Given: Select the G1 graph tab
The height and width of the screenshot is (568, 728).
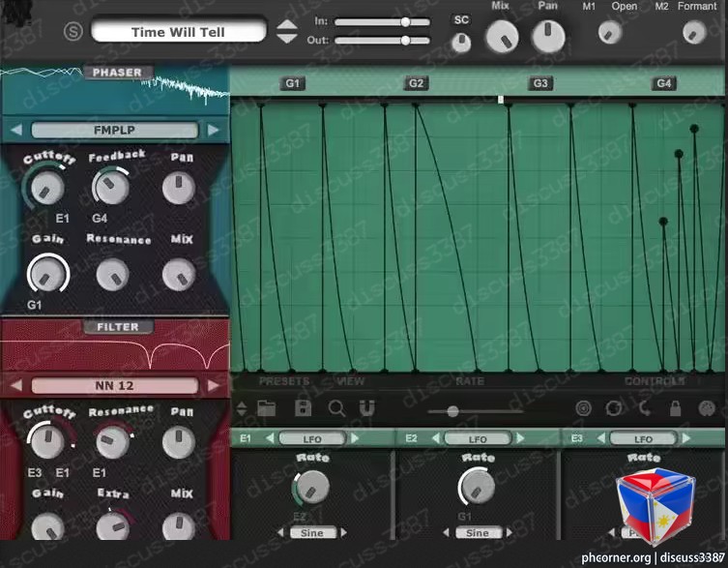Looking at the screenshot, I should (293, 83).
